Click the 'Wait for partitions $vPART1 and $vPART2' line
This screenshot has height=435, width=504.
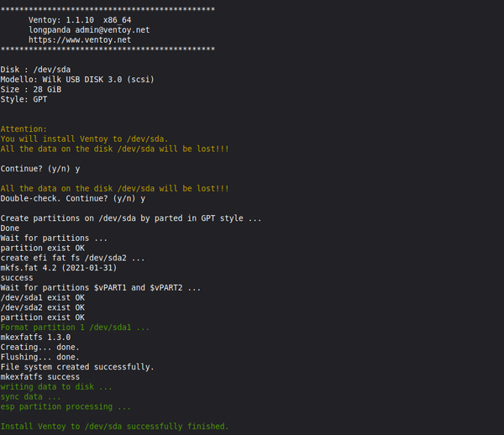point(101,288)
